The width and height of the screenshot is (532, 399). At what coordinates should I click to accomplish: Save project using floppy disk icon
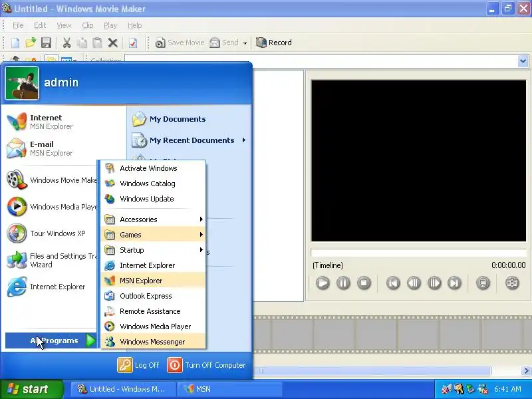click(46, 43)
